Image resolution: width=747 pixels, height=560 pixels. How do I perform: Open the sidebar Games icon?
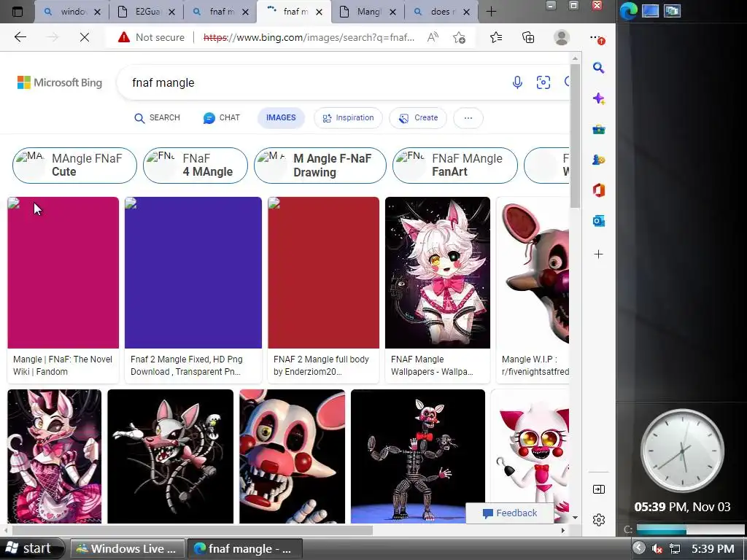point(599,160)
